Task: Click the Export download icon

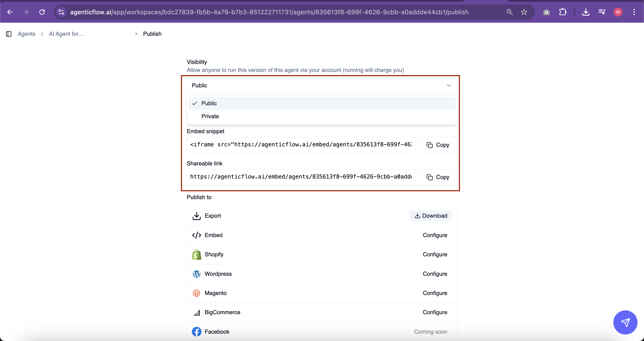Action: pyautogui.click(x=197, y=216)
